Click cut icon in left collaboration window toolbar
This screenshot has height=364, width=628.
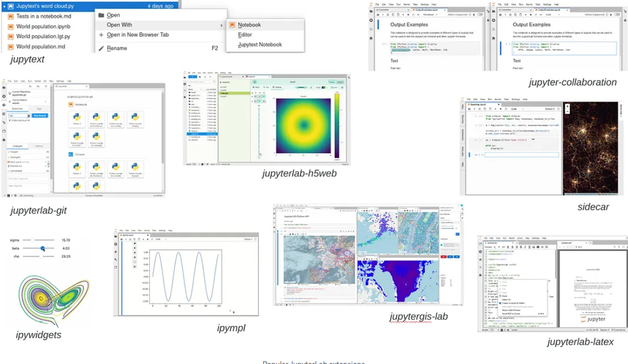(x=387, y=15)
